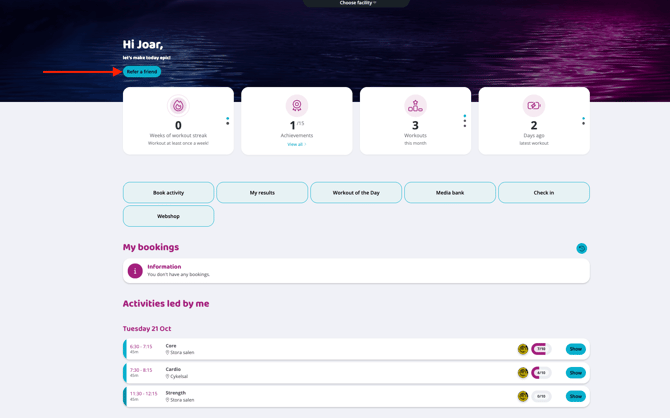
Task: Click the Information icon in My bookings
Action: 135,271
